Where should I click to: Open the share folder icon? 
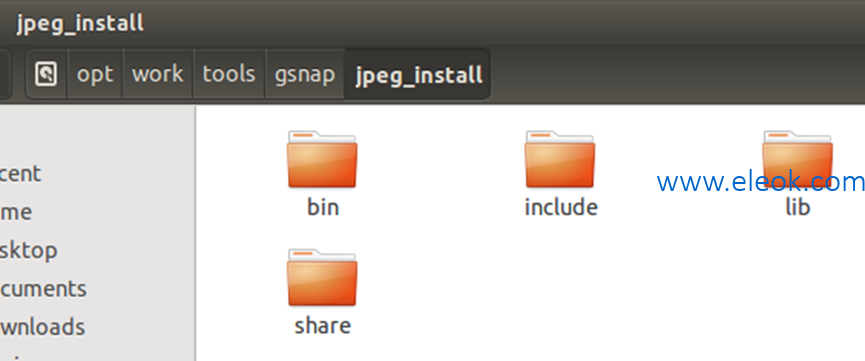(x=322, y=278)
